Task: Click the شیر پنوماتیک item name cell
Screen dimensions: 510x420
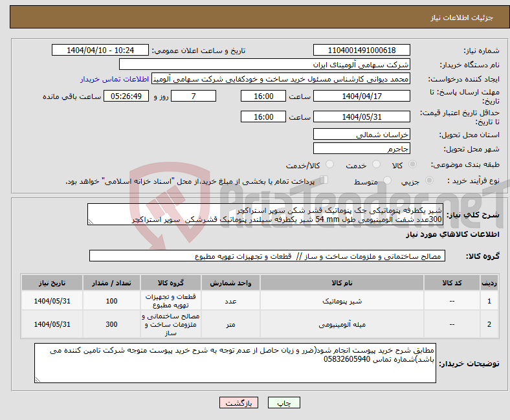Action: (x=342, y=301)
